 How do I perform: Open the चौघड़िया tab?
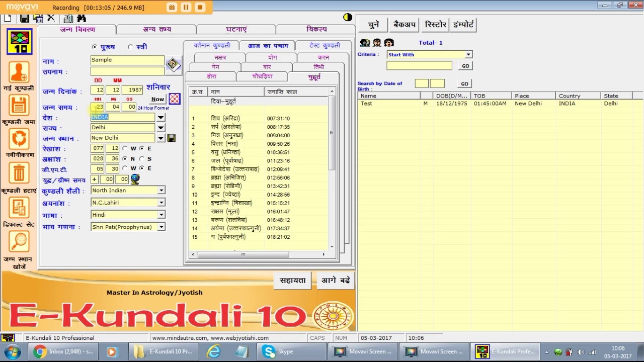point(262,76)
